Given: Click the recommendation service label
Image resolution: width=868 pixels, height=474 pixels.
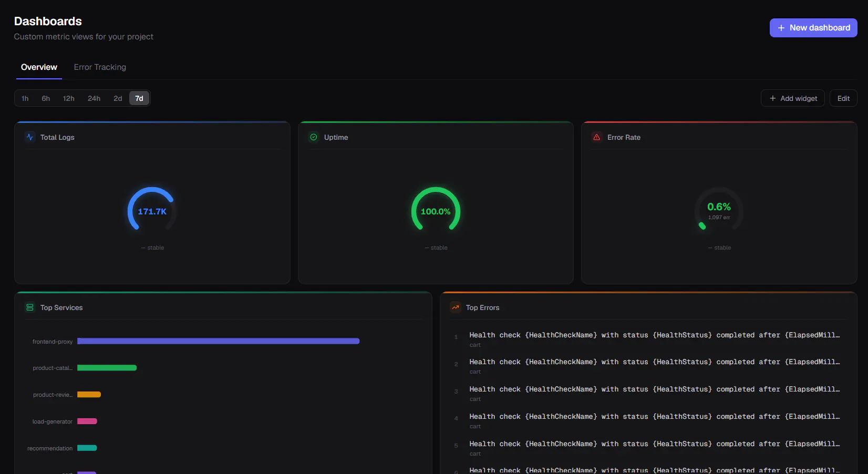Looking at the screenshot, I should (50, 448).
